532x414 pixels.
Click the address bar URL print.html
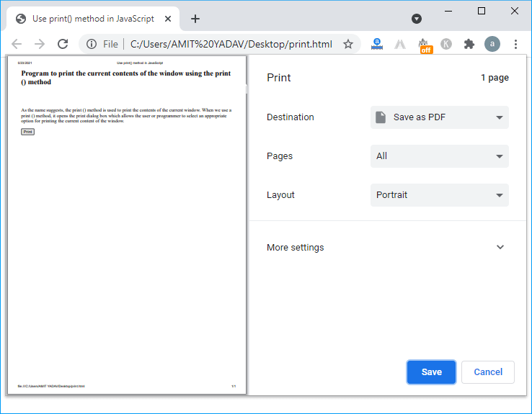click(x=231, y=44)
